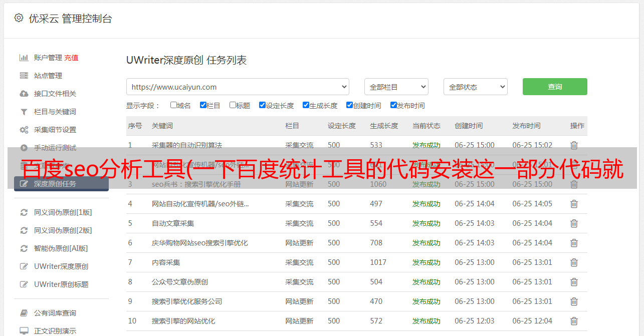Click the green 查询 button
The width and height of the screenshot is (644, 336).
(x=555, y=87)
